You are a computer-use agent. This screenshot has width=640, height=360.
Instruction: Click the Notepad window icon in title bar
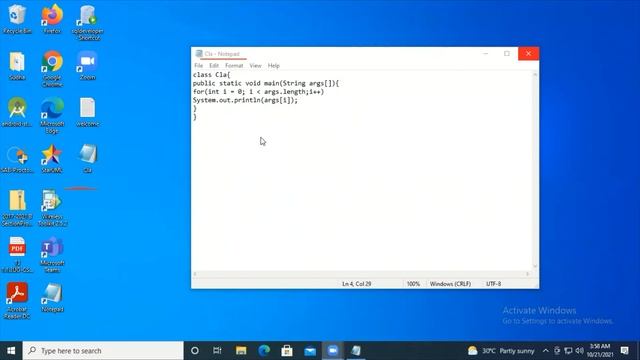coord(199,54)
